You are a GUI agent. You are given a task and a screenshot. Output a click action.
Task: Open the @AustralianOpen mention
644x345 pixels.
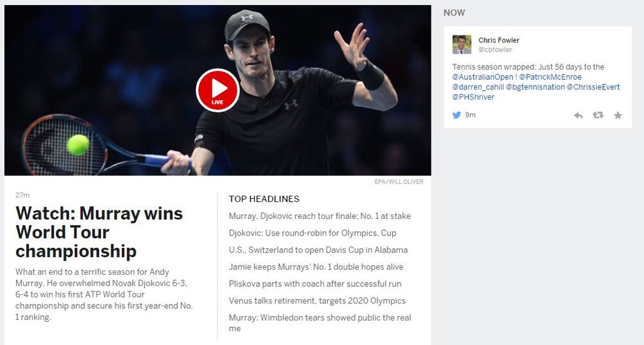[482, 77]
